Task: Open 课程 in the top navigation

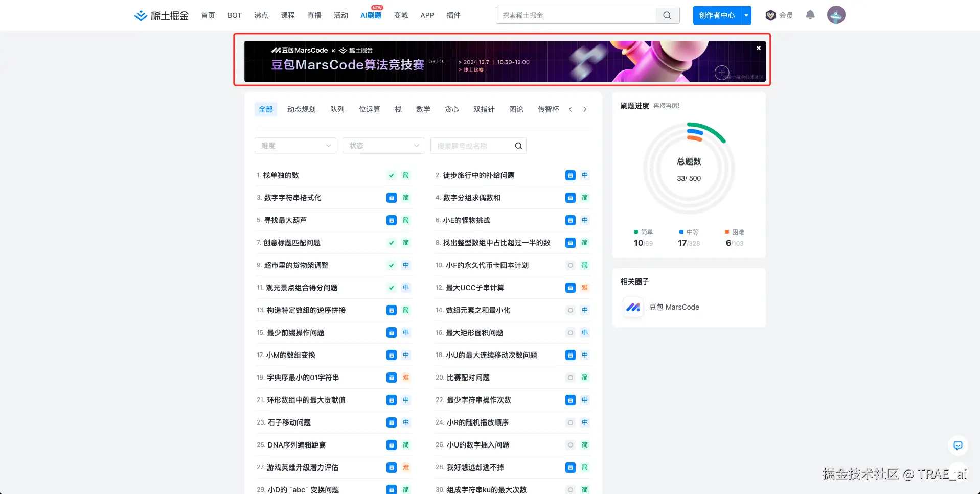Action: 288,15
